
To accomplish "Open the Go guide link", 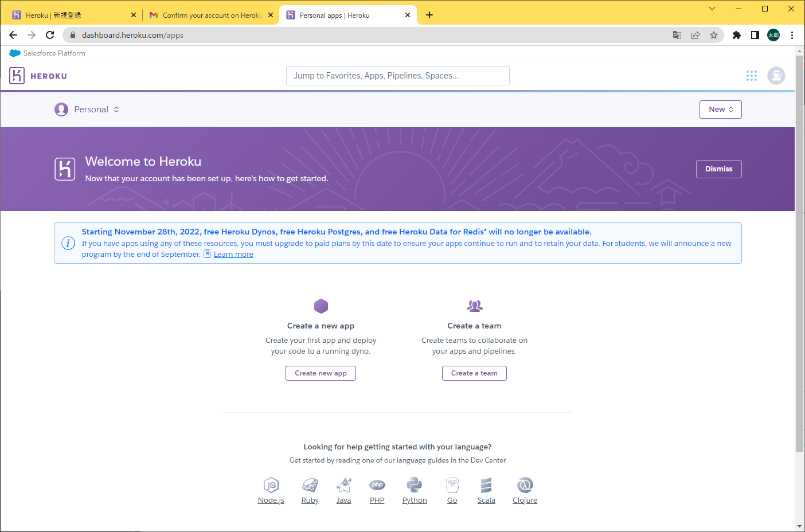I will [452, 500].
